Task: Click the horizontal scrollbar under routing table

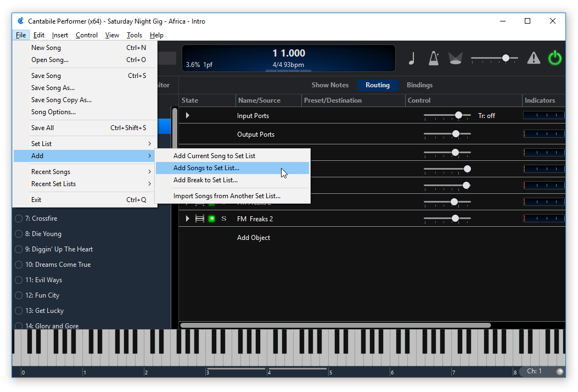Action: [x=335, y=325]
